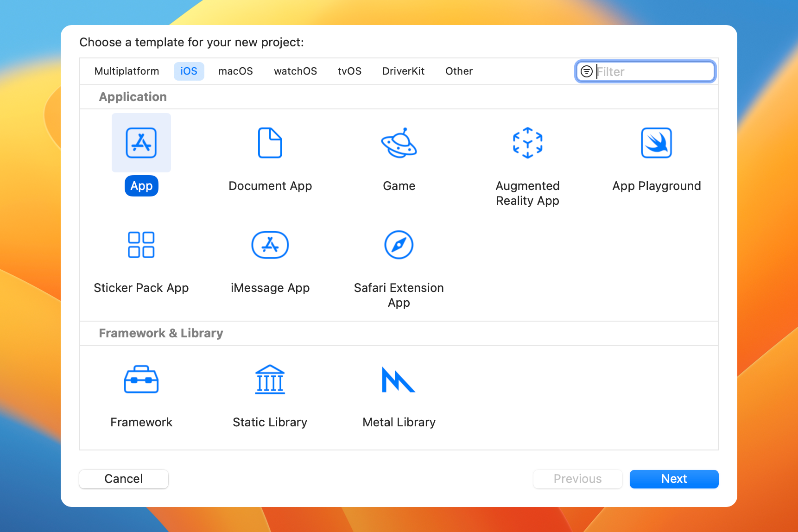Image resolution: width=798 pixels, height=532 pixels.
Task: Show the Other templates tab
Action: point(459,71)
